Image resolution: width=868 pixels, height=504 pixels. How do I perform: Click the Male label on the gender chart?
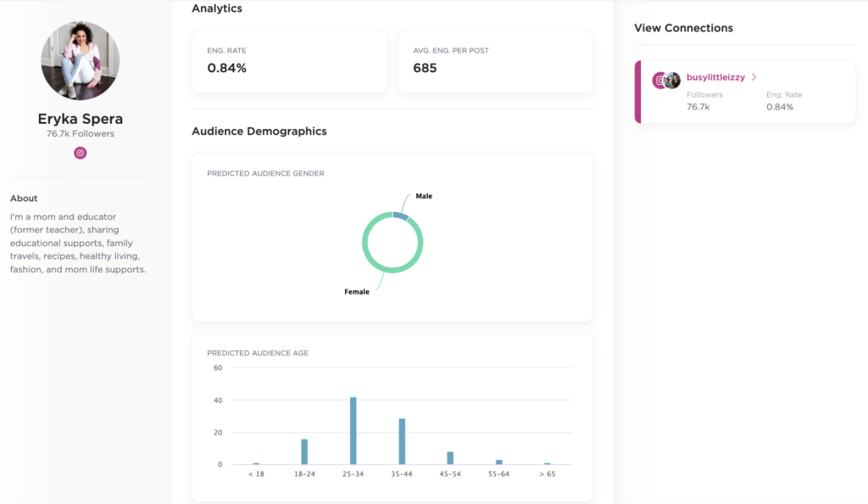[x=423, y=196]
